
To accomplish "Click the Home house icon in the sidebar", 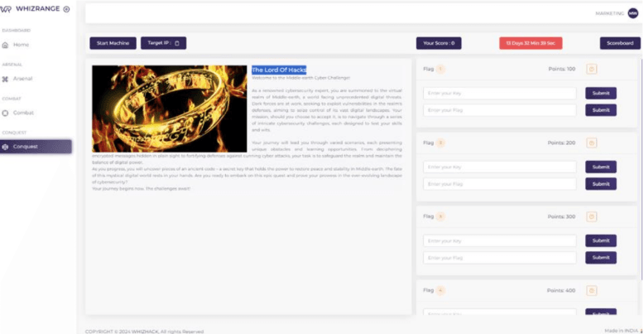I will point(5,45).
